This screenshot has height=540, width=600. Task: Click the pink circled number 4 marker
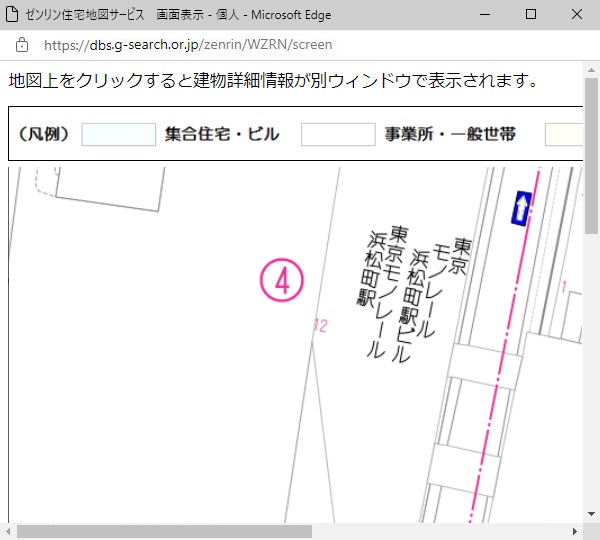(282, 280)
